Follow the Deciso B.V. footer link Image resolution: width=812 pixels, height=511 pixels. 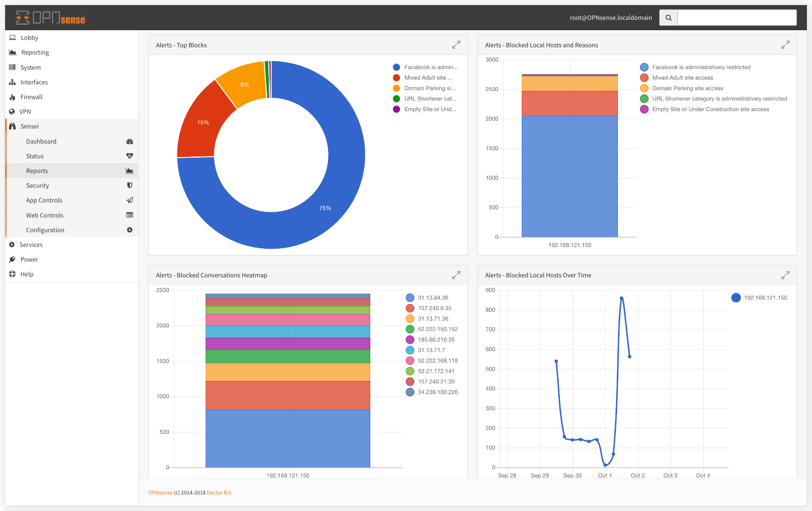point(220,492)
